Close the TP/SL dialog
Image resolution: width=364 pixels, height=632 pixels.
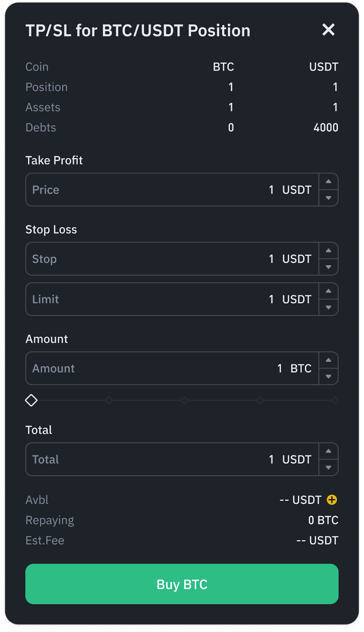(328, 30)
